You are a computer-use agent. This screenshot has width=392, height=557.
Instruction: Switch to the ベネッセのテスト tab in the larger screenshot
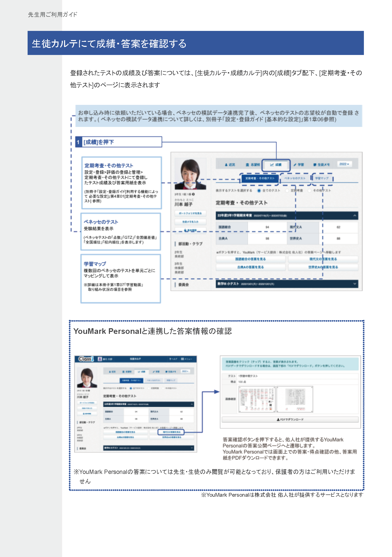tap(295, 178)
